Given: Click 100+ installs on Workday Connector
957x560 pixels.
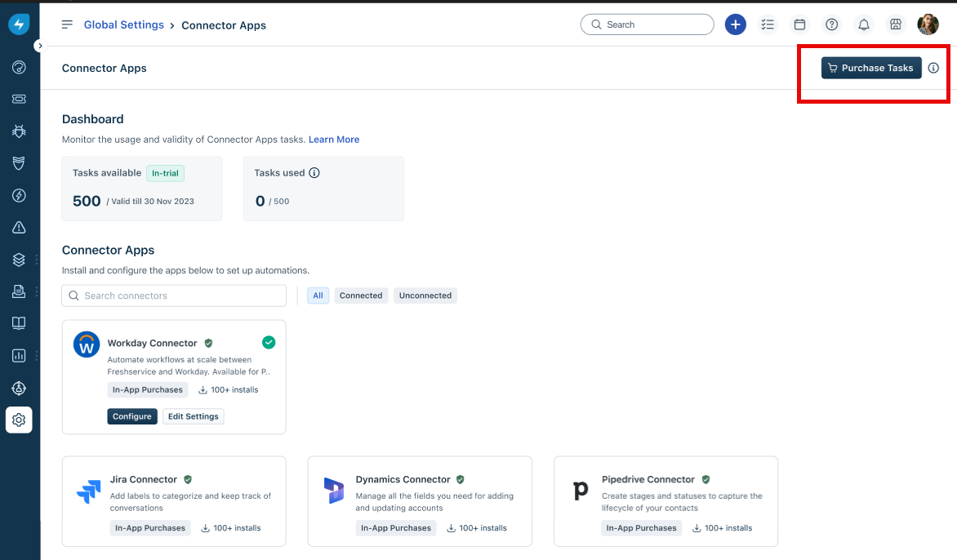Looking at the screenshot, I should (229, 390).
